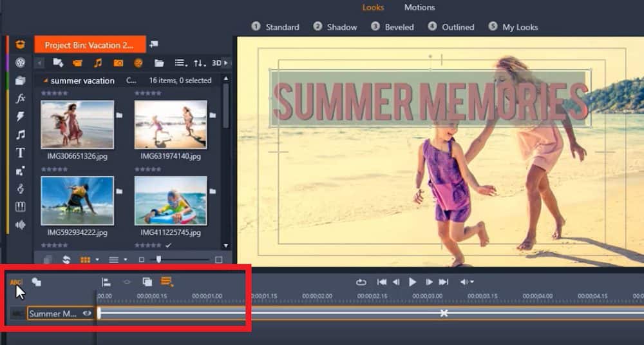Hide the Summer M... layer using eye icon
Image resolution: width=644 pixels, height=345 pixels.
86,313
